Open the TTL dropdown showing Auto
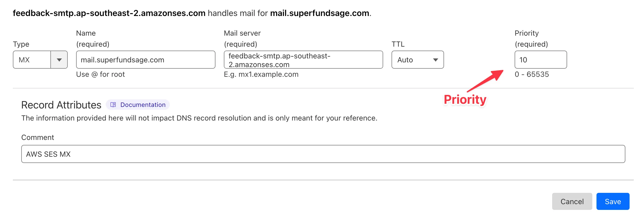Screen dimensions: 644x218 tap(417, 60)
